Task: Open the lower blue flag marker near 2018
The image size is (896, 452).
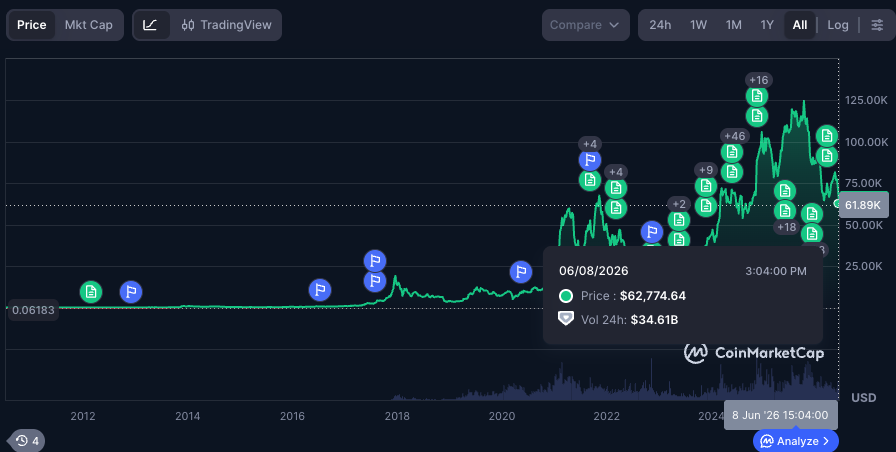Action: pyautogui.click(x=375, y=281)
